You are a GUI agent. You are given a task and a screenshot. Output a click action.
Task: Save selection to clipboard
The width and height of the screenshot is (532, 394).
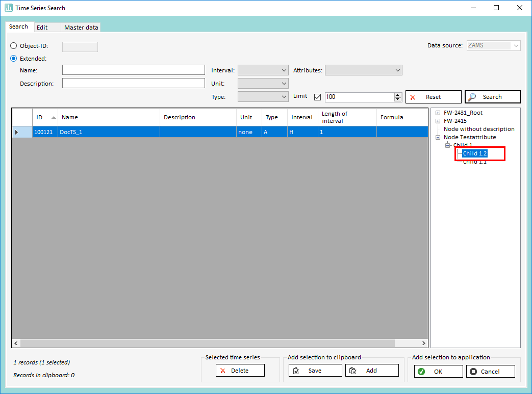pos(315,371)
